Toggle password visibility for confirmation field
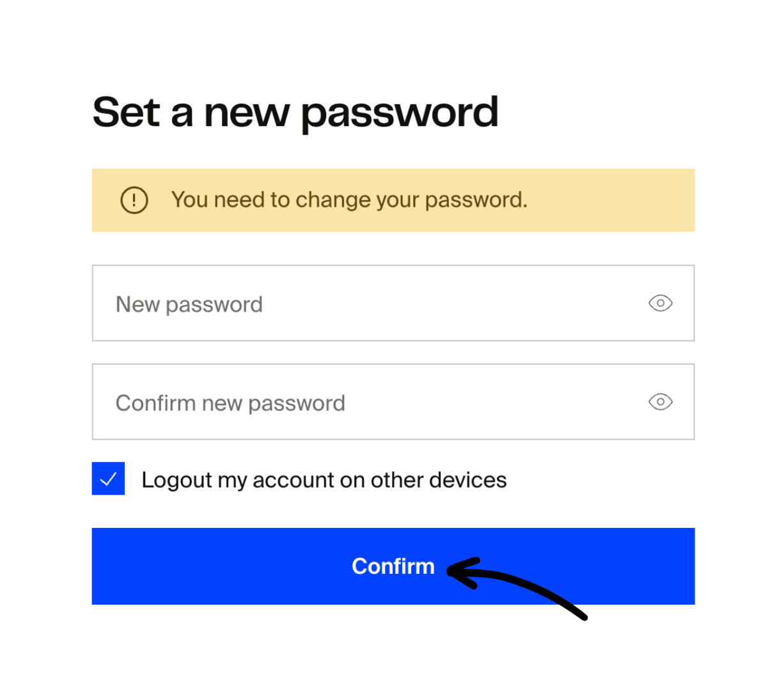 click(x=661, y=402)
